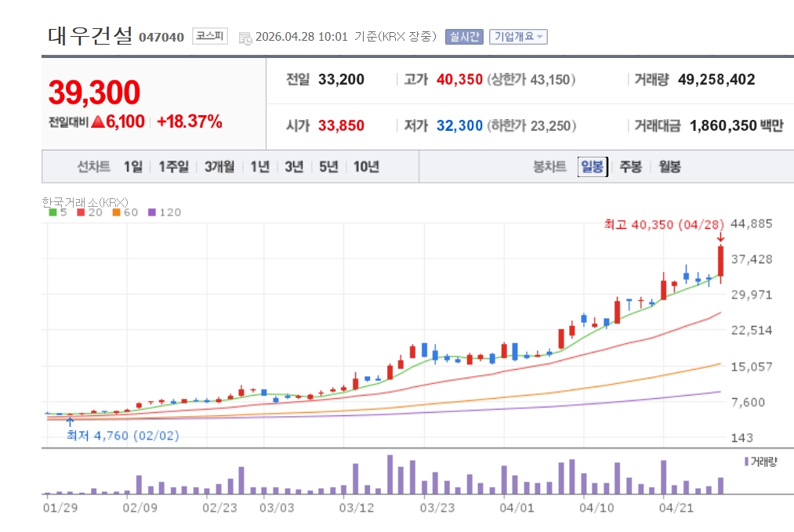Screen dimensions: 794x532
Task: Select the 1년 line chart range
Action: pos(259,166)
